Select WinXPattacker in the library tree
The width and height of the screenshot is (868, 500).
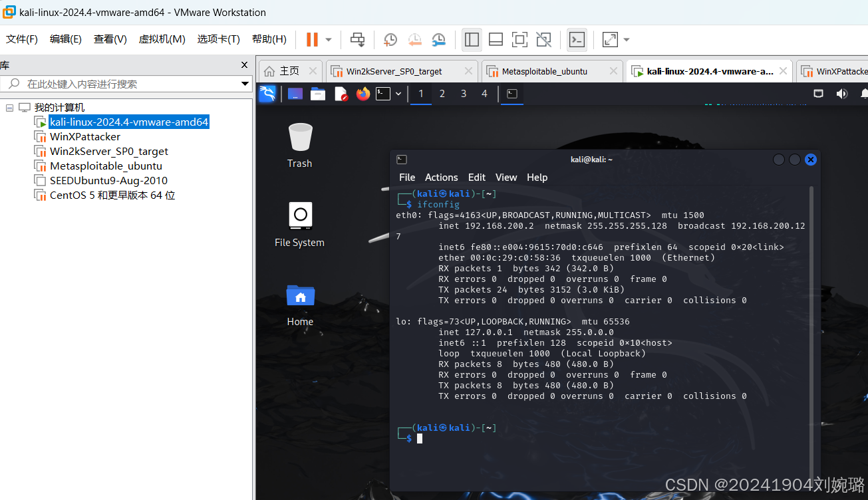(85, 137)
